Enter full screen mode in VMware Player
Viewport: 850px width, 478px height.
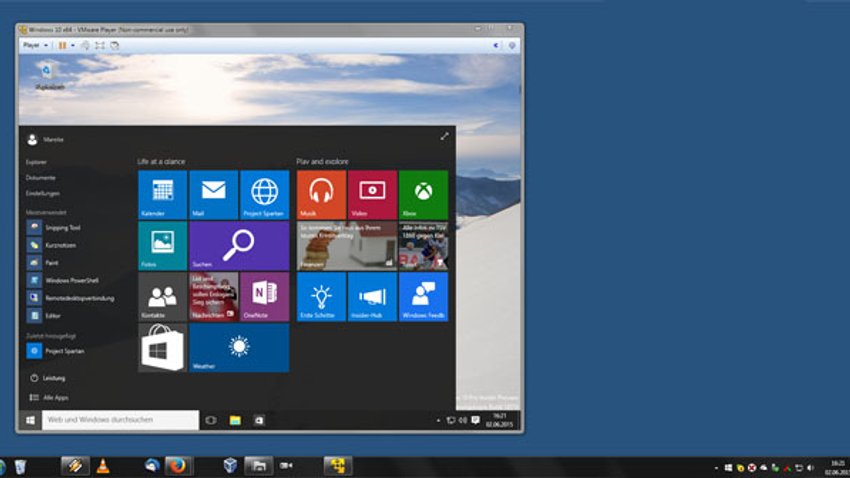[100, 46]
